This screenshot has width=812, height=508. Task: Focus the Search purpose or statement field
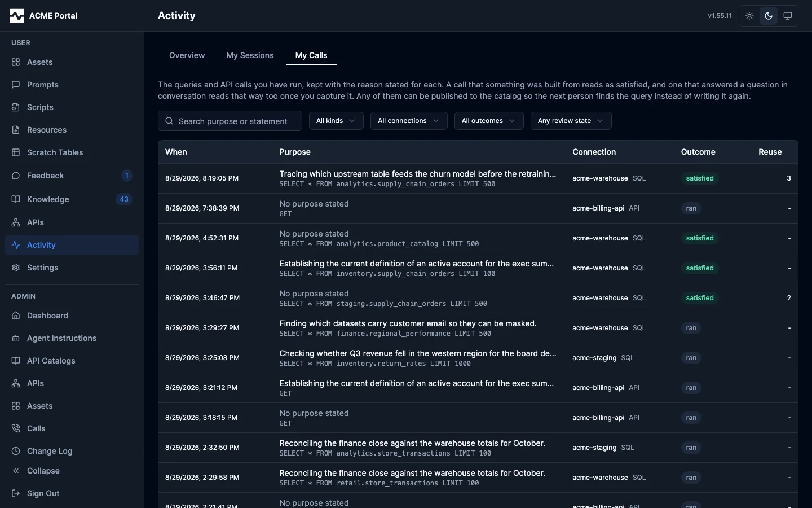[230, 121]
